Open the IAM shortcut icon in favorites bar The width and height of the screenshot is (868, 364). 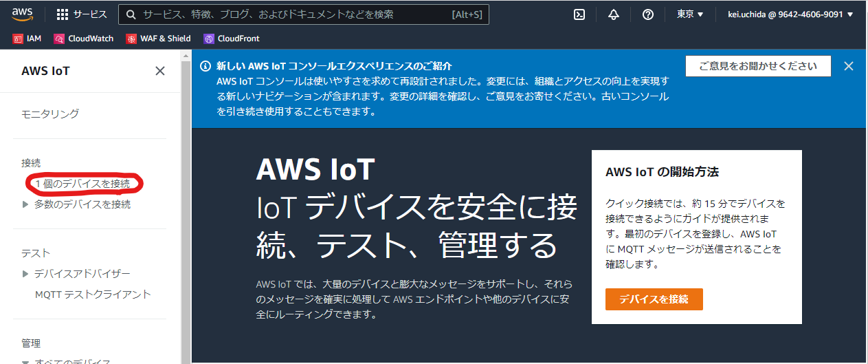click(18, 39)
